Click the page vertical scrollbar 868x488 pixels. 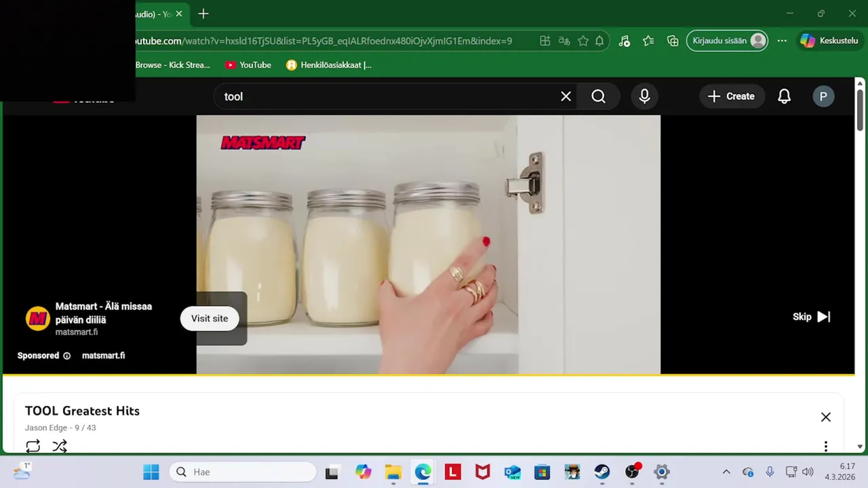click(860, 110)
